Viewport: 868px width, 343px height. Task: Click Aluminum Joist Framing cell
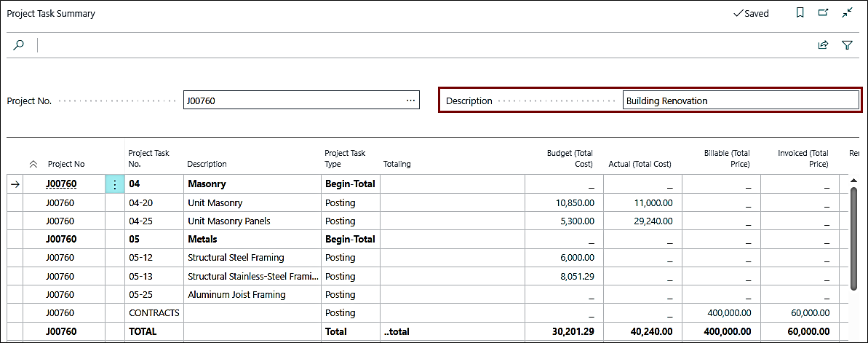pos(252,295)
